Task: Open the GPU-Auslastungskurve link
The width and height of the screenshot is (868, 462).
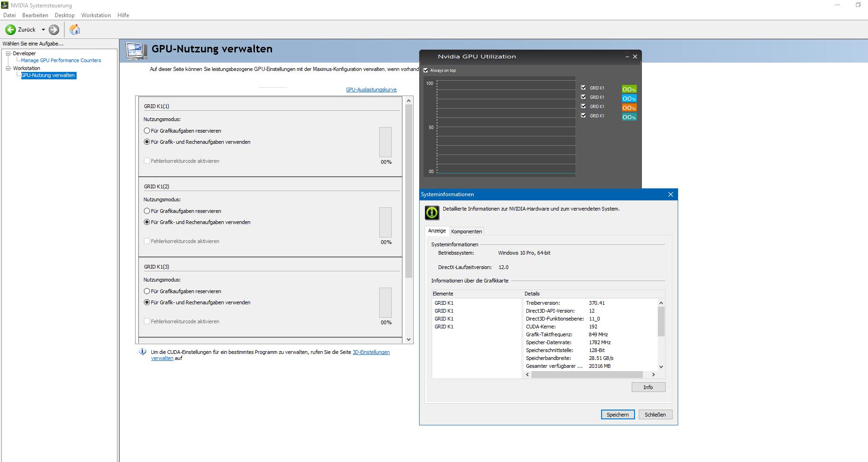Action: [x=370, y=89]
